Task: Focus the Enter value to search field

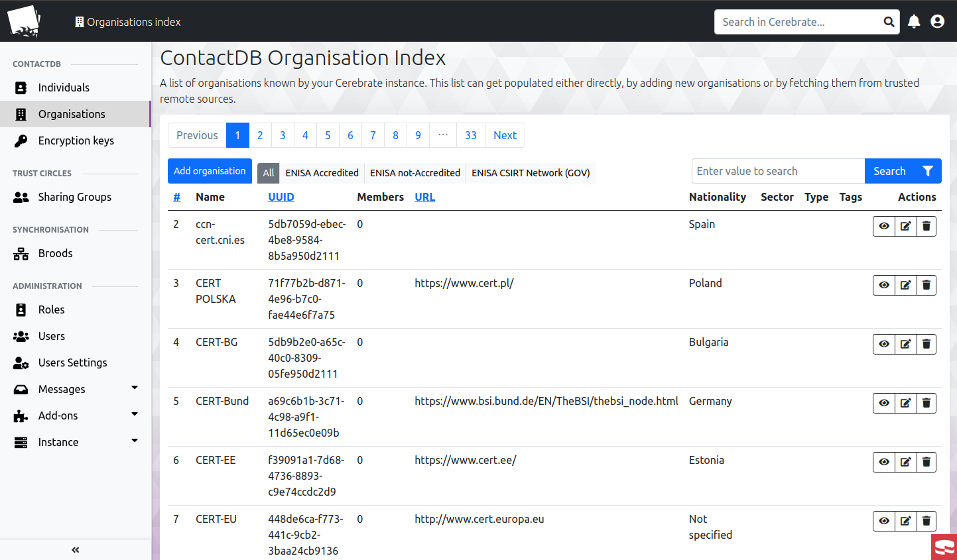Action: [778, 171]
